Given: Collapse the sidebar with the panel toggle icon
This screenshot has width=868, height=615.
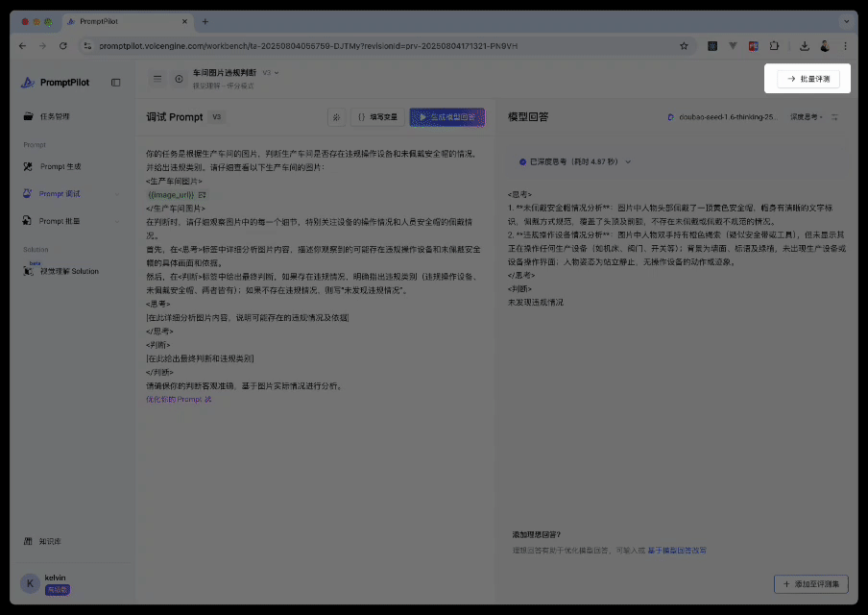Looking at the screenshot, I should coord(115,83).
